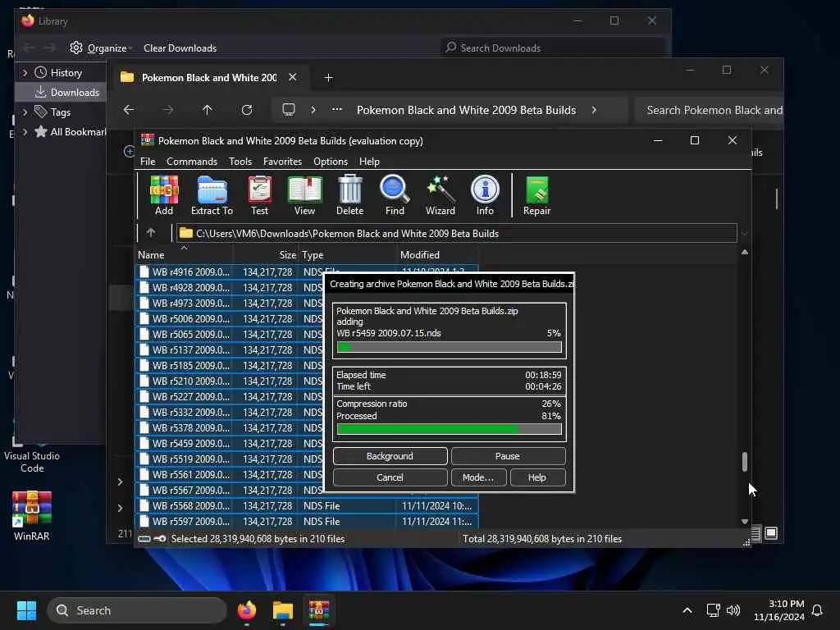
Task: Open the notifications bell
Action: coord(817,610)
